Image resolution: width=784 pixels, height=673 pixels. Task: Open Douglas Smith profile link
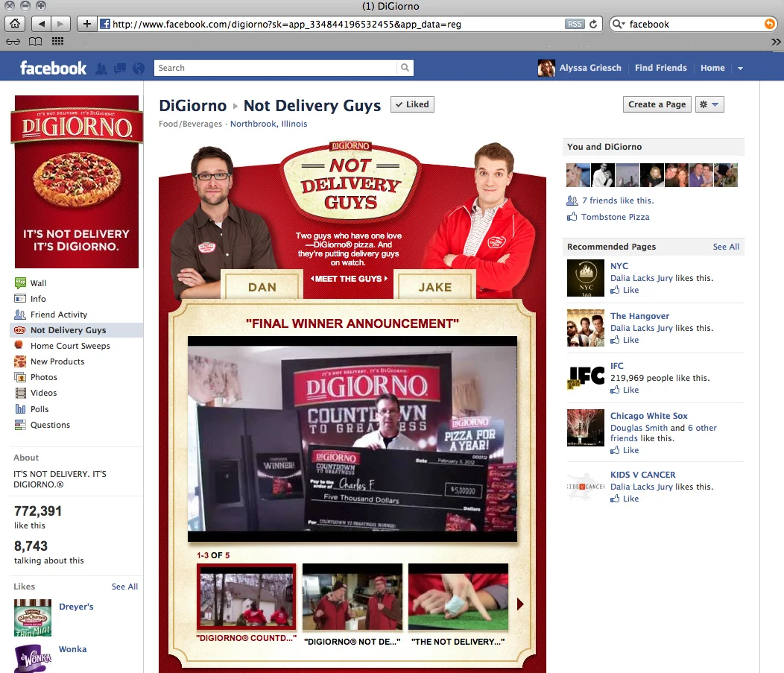(639, 428)
